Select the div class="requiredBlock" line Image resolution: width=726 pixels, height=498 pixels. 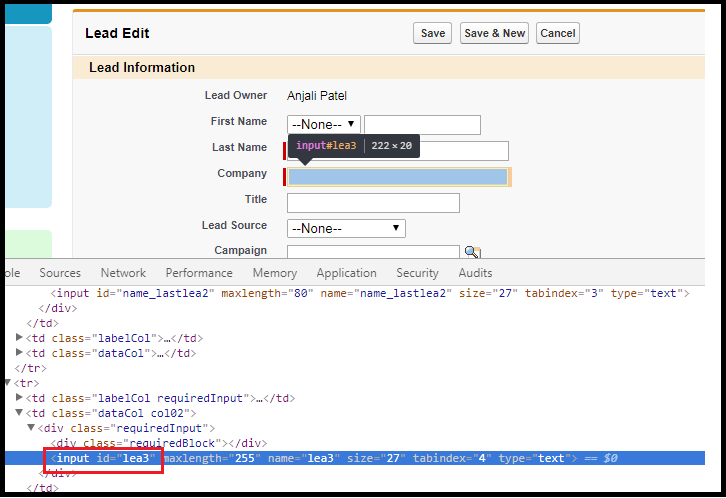click(x=159, y=443)
